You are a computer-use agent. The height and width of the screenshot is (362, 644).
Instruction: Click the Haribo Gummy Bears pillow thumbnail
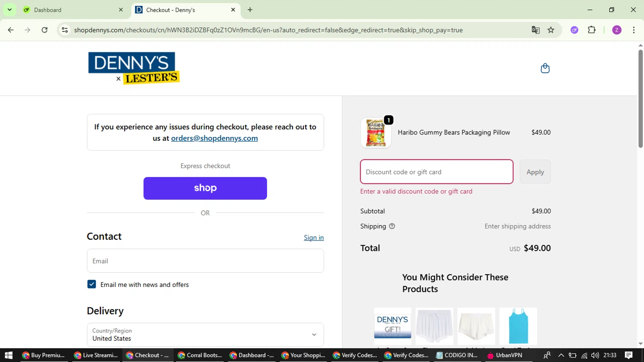pos(376,133)
